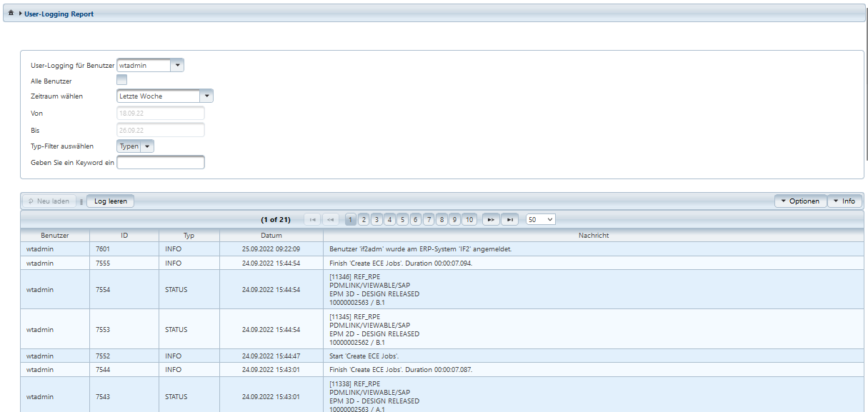
Task: Click the Log leeren button
Action: click(x=110, y=201)
